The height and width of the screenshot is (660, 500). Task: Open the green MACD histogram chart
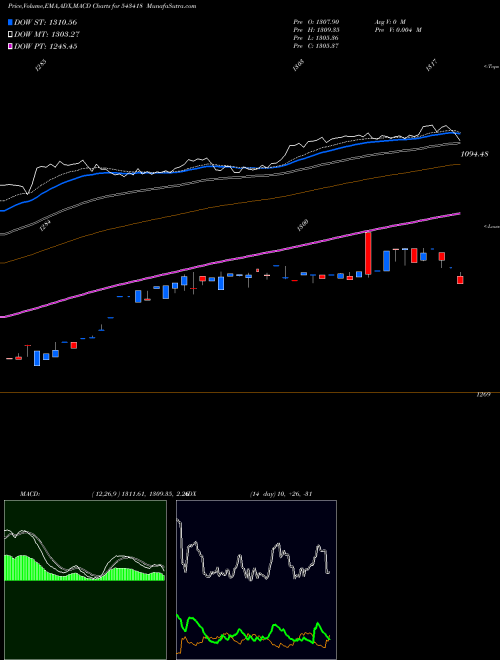85,580
